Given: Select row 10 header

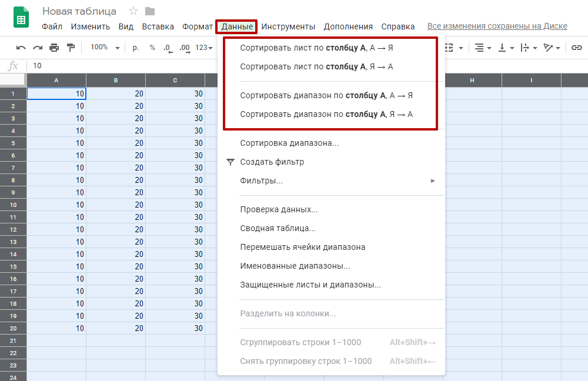Looking at the screenshot, I should tap(13, 205).
